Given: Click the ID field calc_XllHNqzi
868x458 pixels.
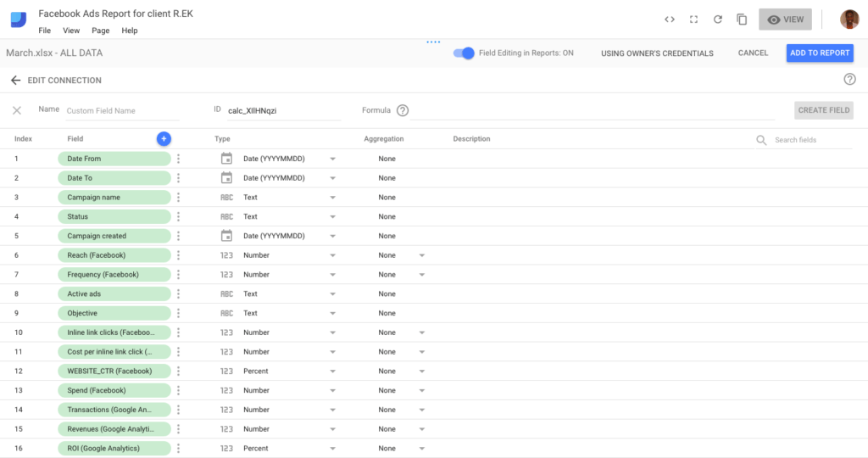Looking at the screenshot, I should click(283, 111).
